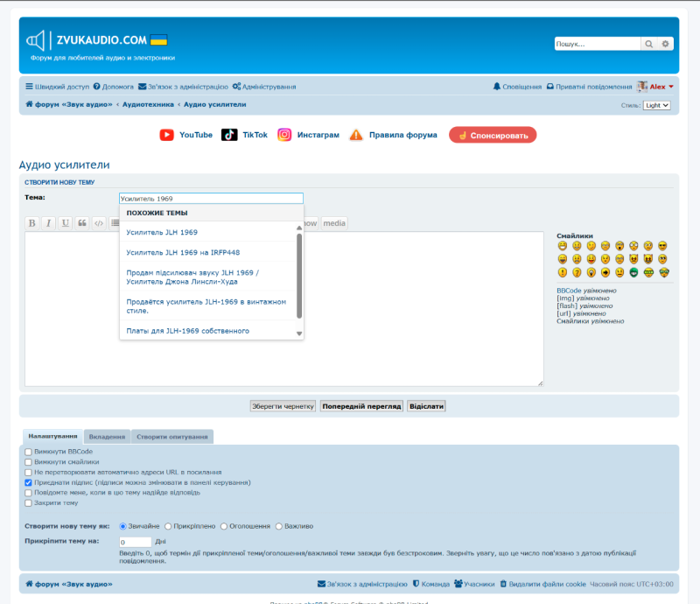700x604 pixels.
Task: Insert a quote block using the quotation icon
Action: (x=82, y=223)
